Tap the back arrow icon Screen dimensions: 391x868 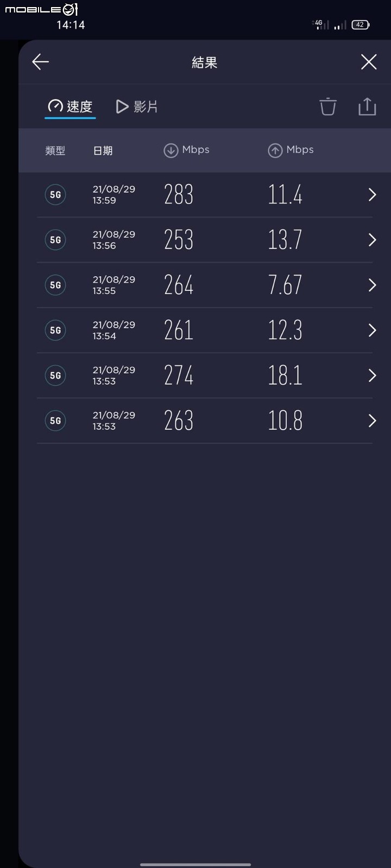pyautogui.click(x=41, y=62)
